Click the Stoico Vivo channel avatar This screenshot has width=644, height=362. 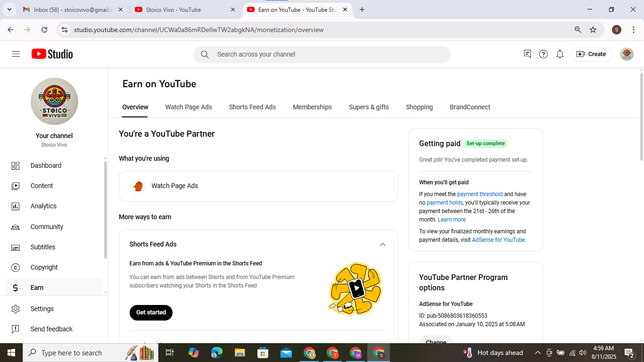[x=54, y=101]
